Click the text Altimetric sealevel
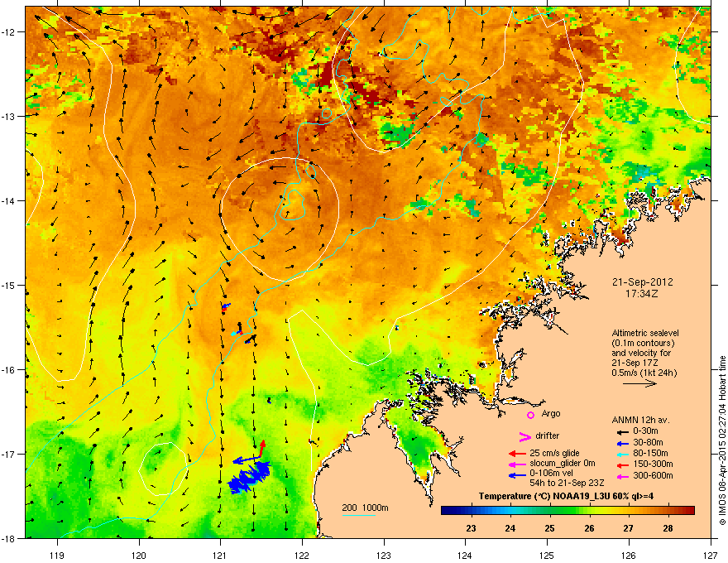 pos(645,333)
